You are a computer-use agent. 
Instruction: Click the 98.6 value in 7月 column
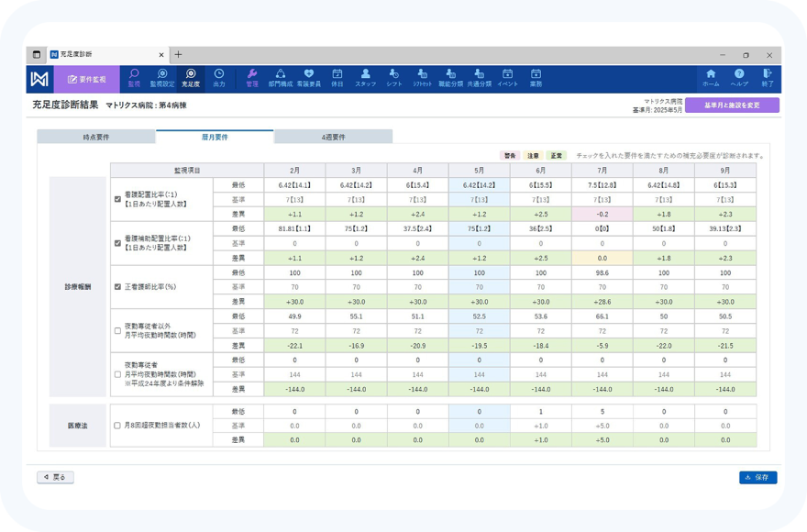602,272
